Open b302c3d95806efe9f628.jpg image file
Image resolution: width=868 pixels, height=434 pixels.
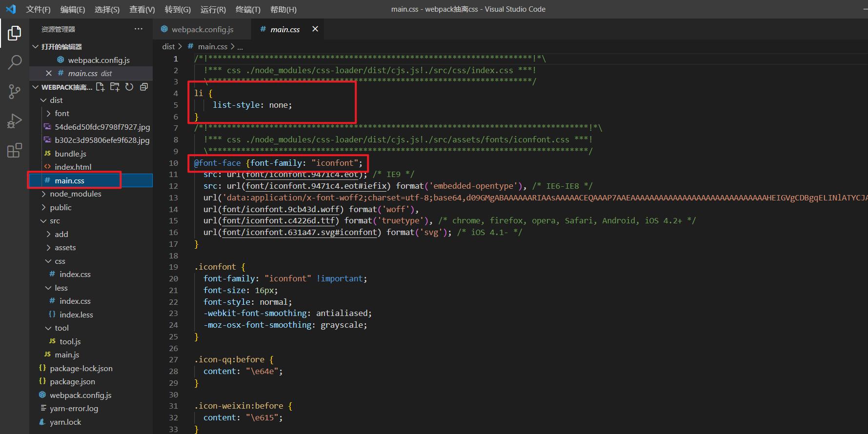91,140
